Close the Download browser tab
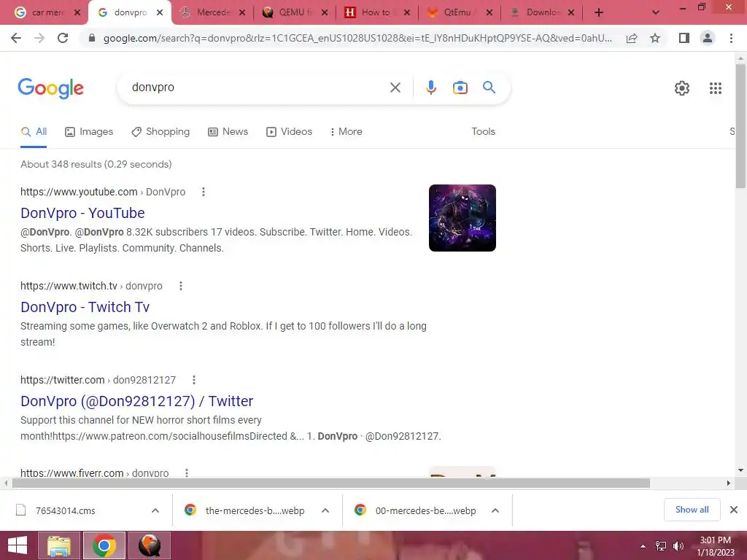 (x=571, y=13)
